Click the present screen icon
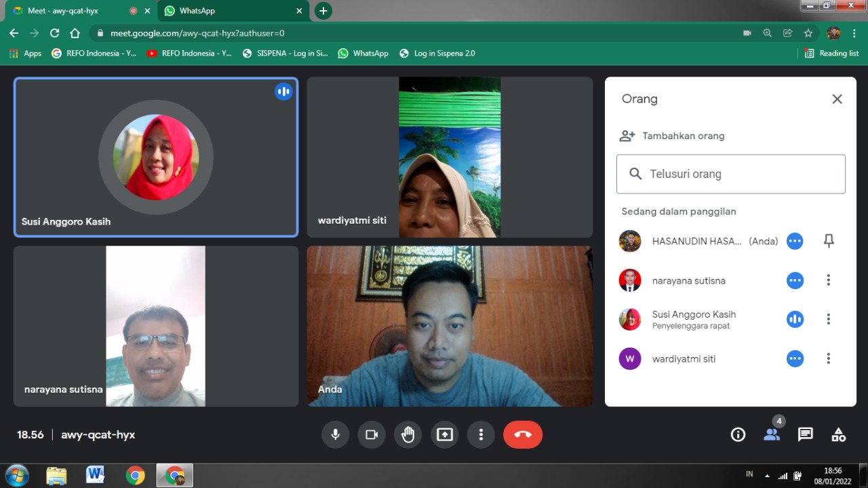Image resolution: width=868 pixels, height=488 pixels. click(x=444, y=434)
